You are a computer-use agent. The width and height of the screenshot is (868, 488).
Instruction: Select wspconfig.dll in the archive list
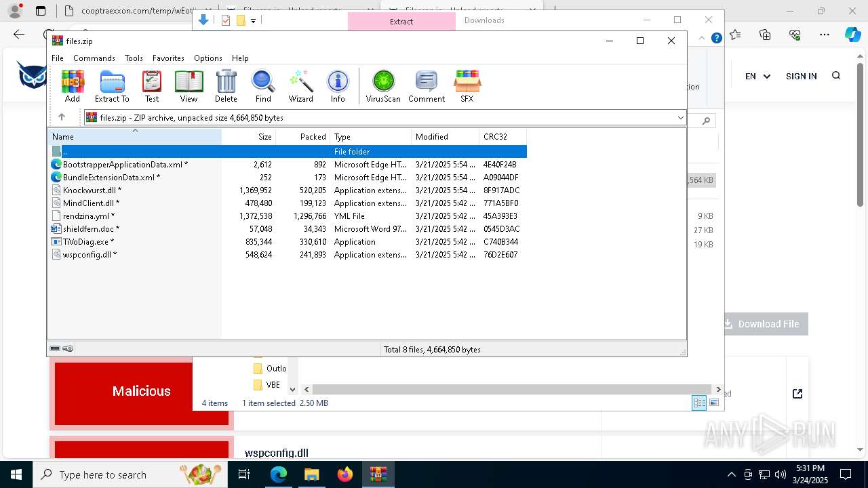coord(288,254)
